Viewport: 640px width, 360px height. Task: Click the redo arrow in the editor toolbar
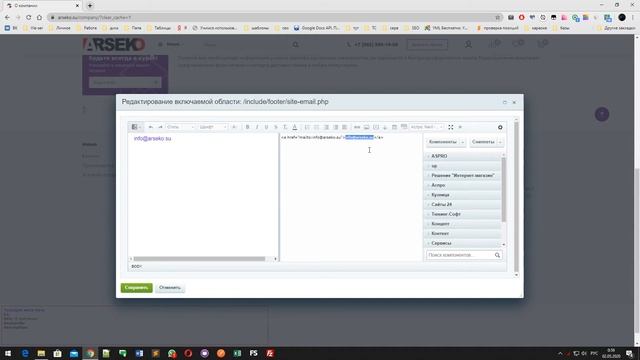tap(160, 127)
